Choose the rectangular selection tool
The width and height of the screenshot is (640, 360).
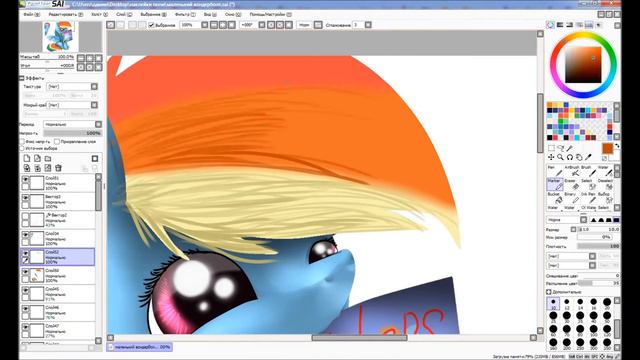tap(551, 148)
